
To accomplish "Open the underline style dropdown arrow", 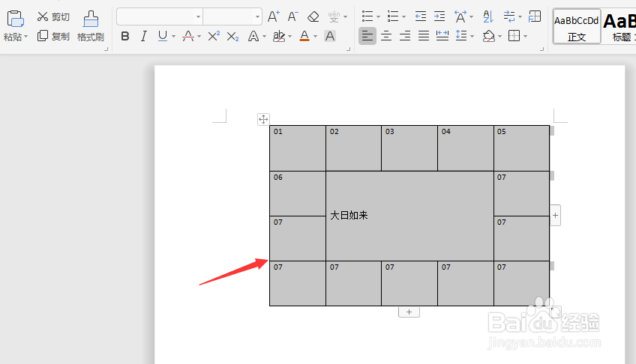I will pyautogui.click(x=173, y=37).
